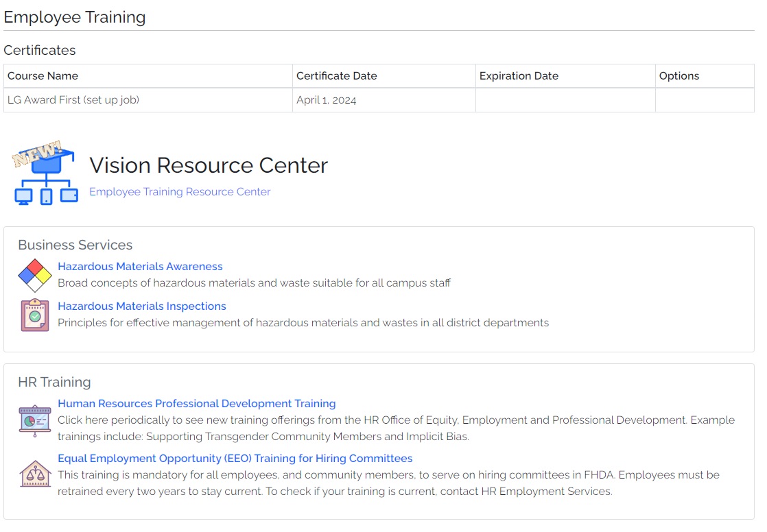Click the EEO scales of justice icon
Image resolution: width=767 pixels, height=532 pixels.
coord(34,474)
